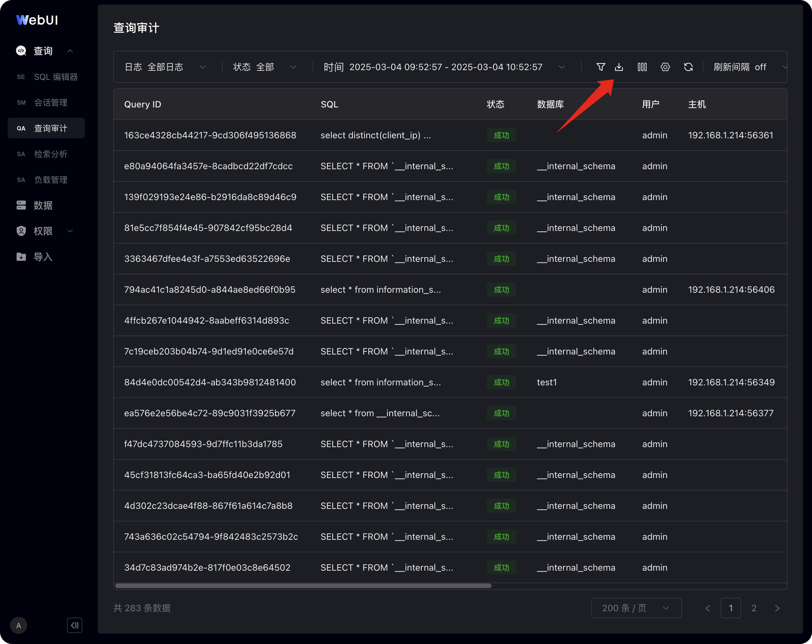The width and height of the screenshot is (812, 644).
Task: Click Query ID 163ce4328cb44217-9cd306f495136868
Action: coord(210,135)
